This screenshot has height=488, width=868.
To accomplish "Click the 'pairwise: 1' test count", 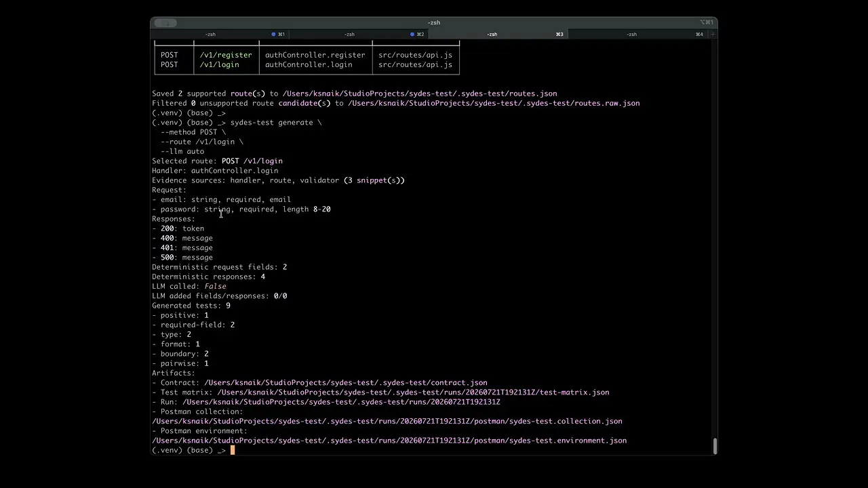I will [x=180, y=363].
